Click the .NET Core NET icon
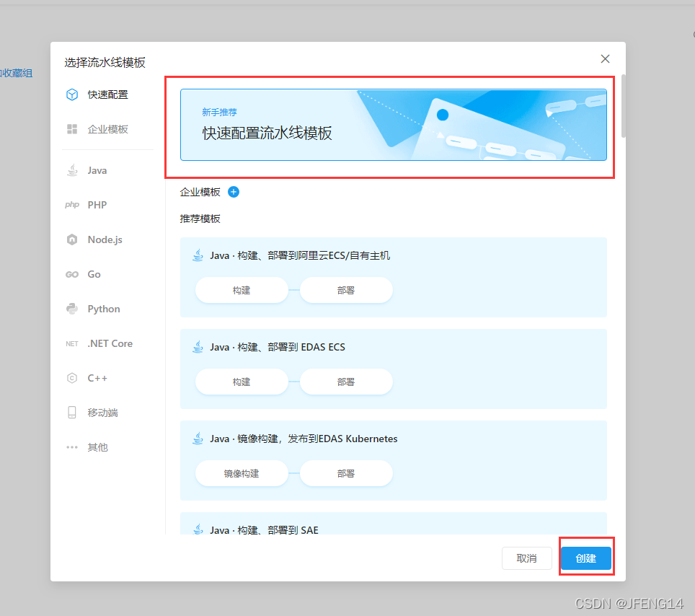The image size is (695, 616). click(72, 343)
